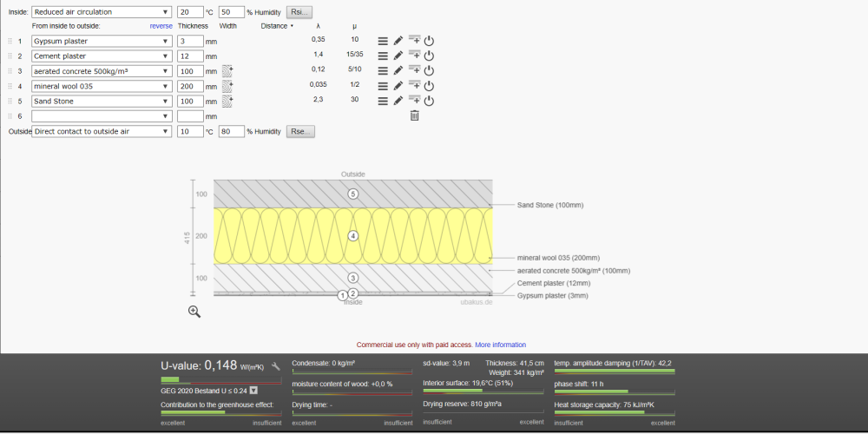This screenshot has height=434, width=868.
Task: Edit aerated concrete material with pencil icon
Action: [x=398, y=71]
